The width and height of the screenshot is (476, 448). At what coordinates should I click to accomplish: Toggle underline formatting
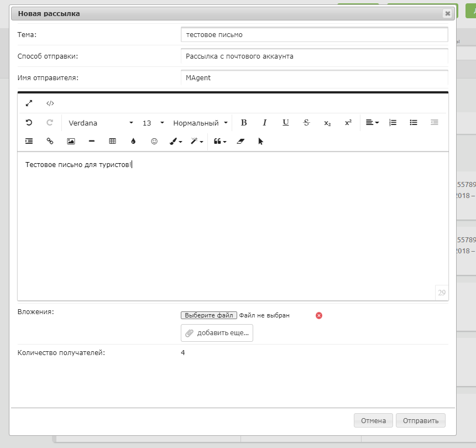[x=286, y=123]
